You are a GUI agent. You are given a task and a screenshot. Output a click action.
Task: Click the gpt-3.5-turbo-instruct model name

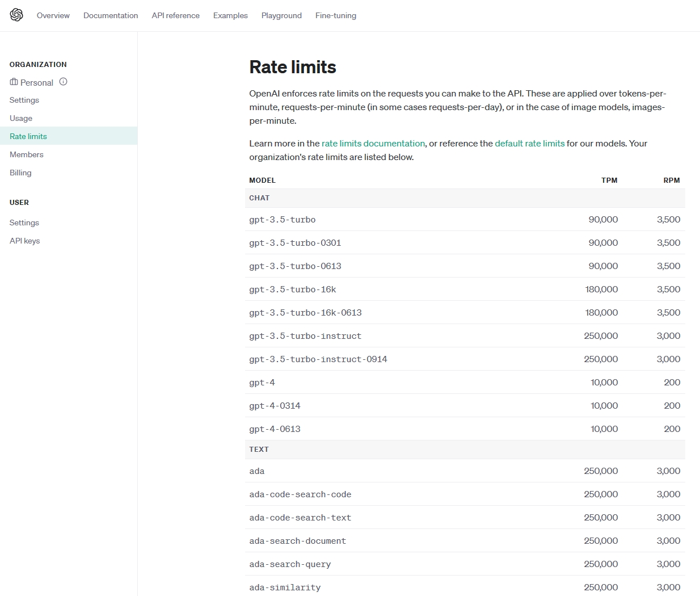click(x=305, y=336)
